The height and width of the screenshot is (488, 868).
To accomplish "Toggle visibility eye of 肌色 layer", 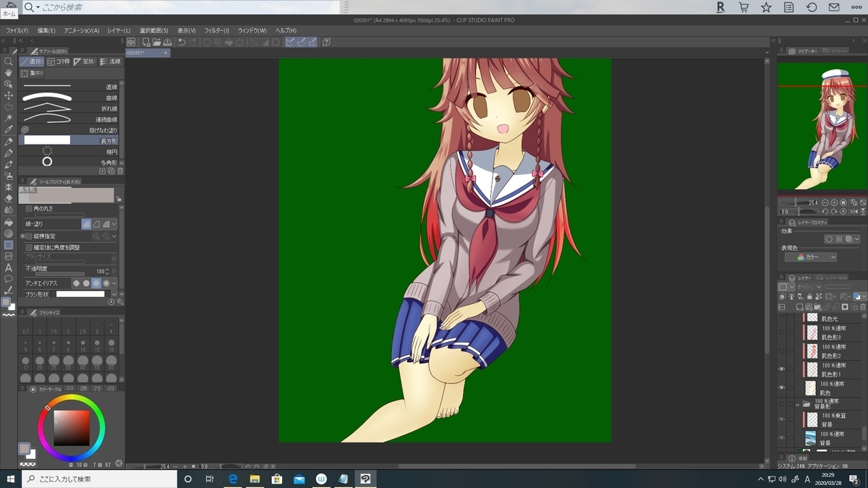I will (x=781, y=388).
